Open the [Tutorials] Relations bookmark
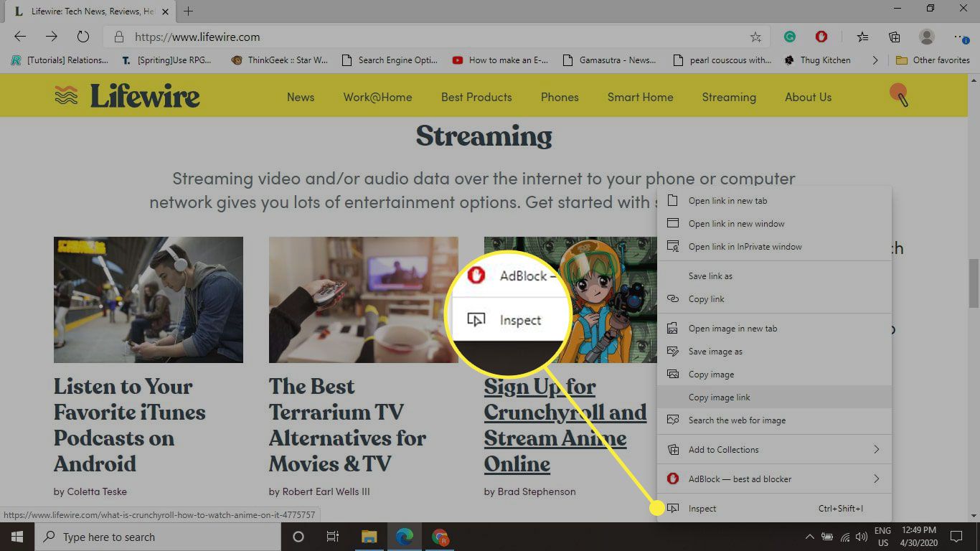Viewport: 980px width, 551px height. point(60,60)
